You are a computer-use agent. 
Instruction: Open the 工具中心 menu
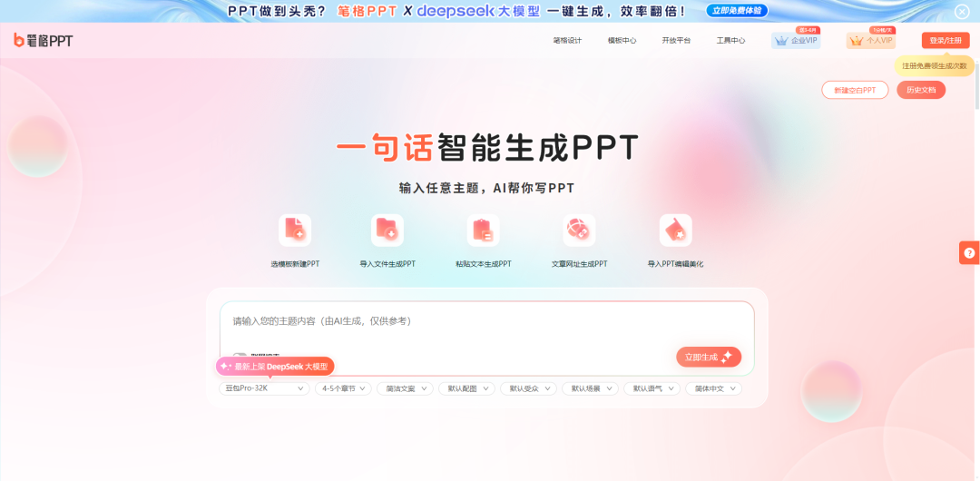click(730, 41)
